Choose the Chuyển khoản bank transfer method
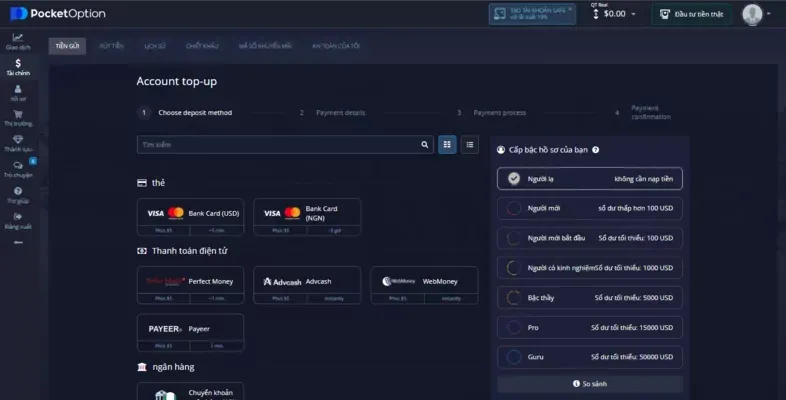This screenshot has width=786, height=400. (190, 391)
